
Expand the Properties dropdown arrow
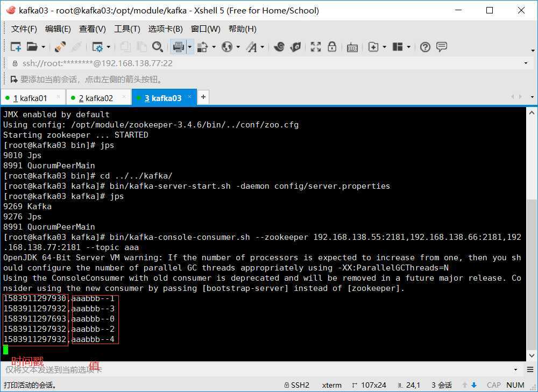coord(109,47)
